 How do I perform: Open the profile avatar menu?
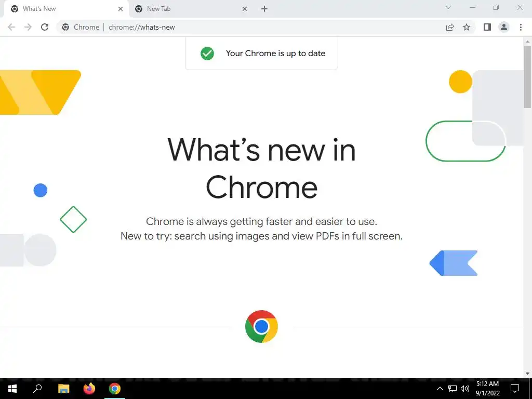(x=504, y=27)
